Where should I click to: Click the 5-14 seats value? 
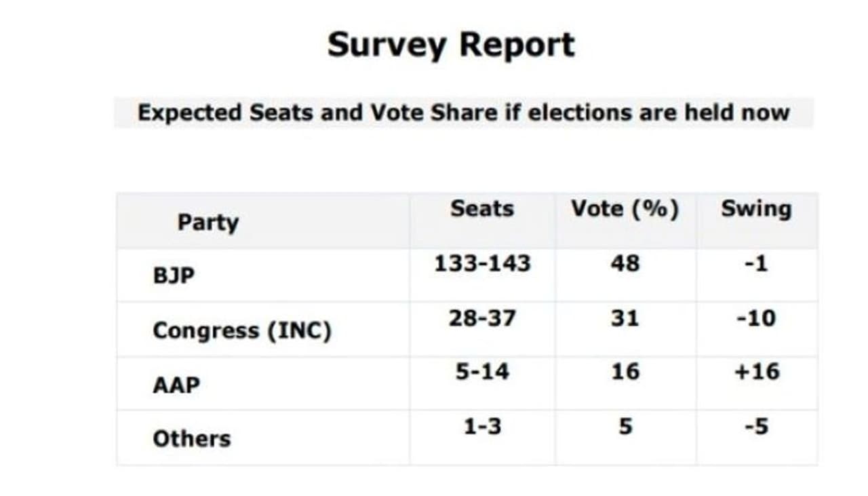click(x=482, y=372)
